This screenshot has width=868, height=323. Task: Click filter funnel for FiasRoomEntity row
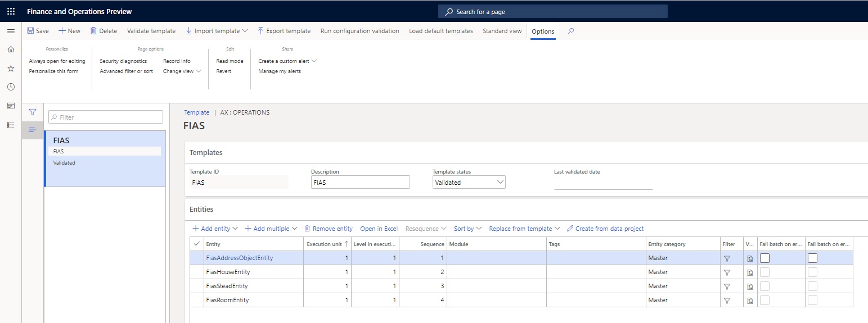pos(727,301)
